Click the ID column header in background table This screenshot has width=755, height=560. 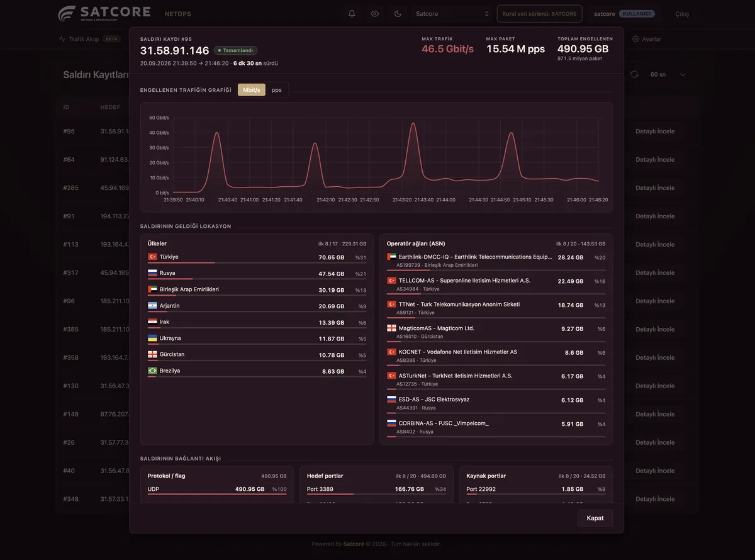tap(66, 107)
